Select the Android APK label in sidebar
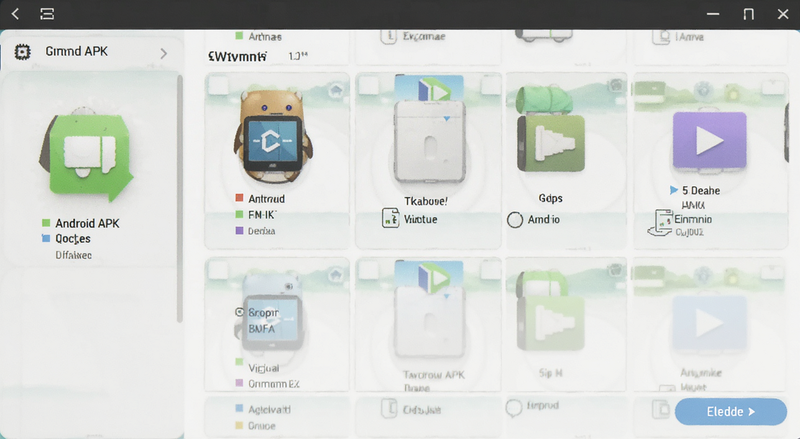Image resolution: width=800 pixels, height=439 pixels. pos(87,224)
